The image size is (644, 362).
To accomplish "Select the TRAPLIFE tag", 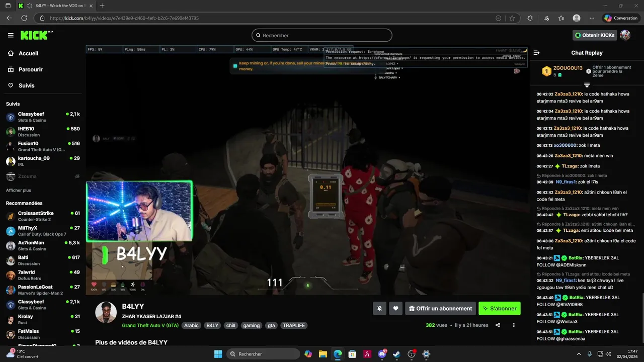I will pyautogui.click(x=294, y=325).
